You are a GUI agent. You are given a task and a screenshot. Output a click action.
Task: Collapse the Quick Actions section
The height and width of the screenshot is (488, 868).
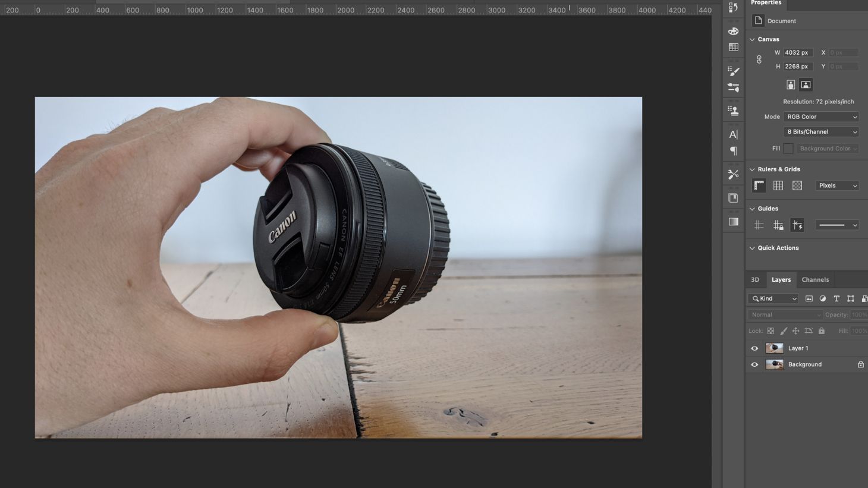tap(753, 248)
